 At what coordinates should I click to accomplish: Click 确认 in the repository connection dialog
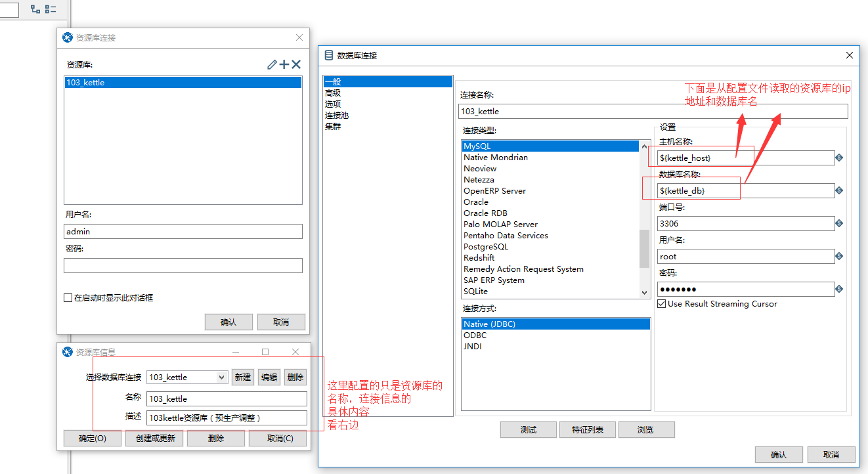(x=228, y=322)
